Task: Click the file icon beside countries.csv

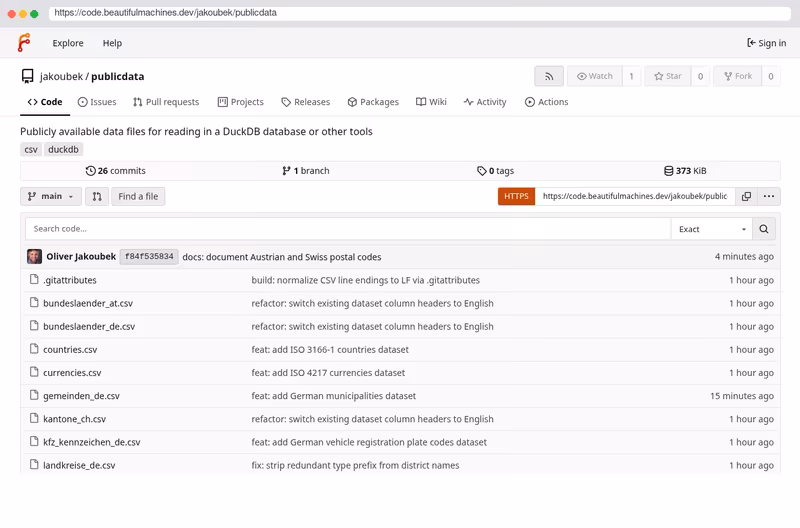Action: (x=34, y=349)
